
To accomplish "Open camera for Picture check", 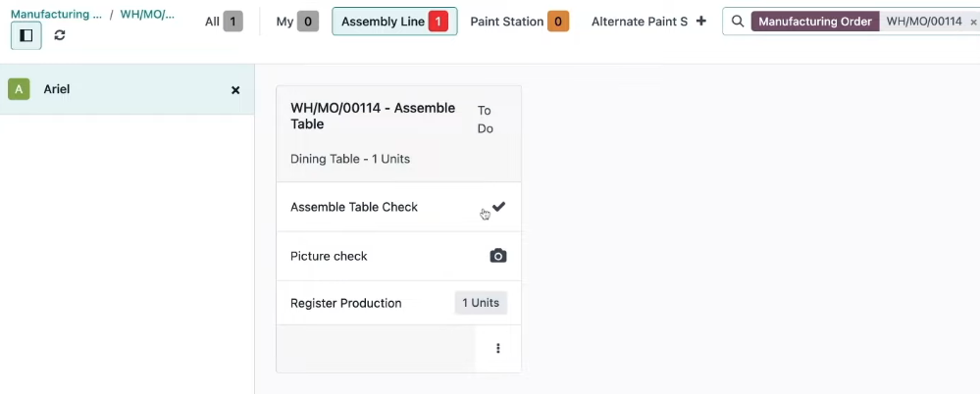I will pyautogui.click(x=498, y=256).
